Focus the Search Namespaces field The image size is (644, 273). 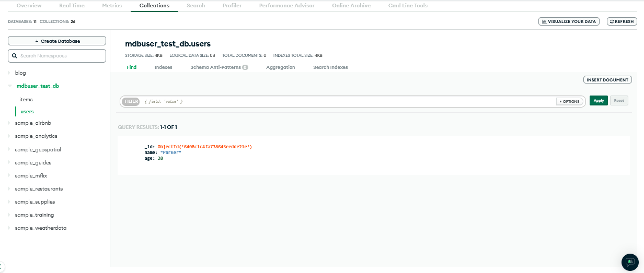point(57,56)
